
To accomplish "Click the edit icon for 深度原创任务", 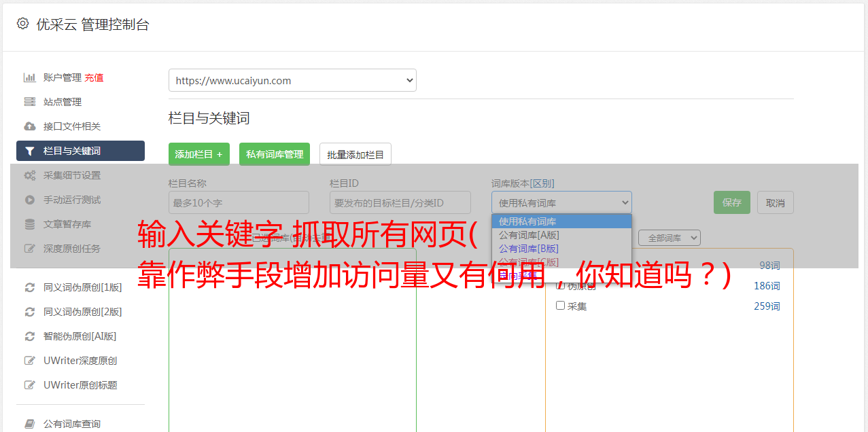I will (30, 249).
